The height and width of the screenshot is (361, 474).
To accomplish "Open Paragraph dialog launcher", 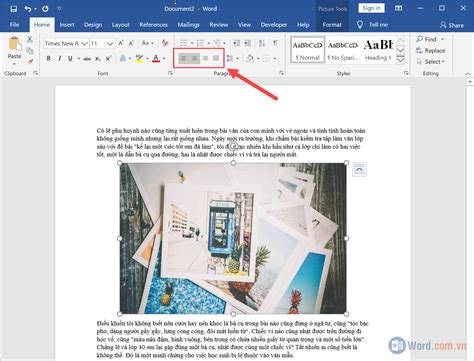I will [282, 73].
